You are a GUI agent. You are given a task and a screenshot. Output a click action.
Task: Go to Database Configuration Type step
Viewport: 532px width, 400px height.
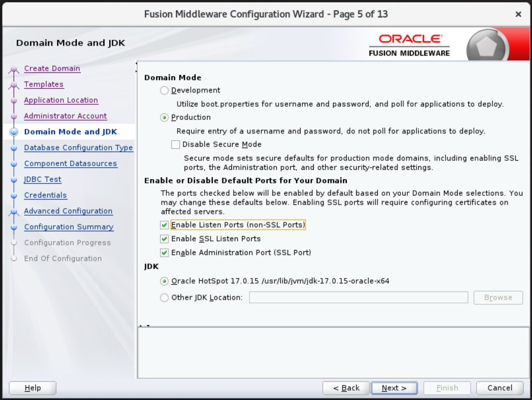point(78,148)
